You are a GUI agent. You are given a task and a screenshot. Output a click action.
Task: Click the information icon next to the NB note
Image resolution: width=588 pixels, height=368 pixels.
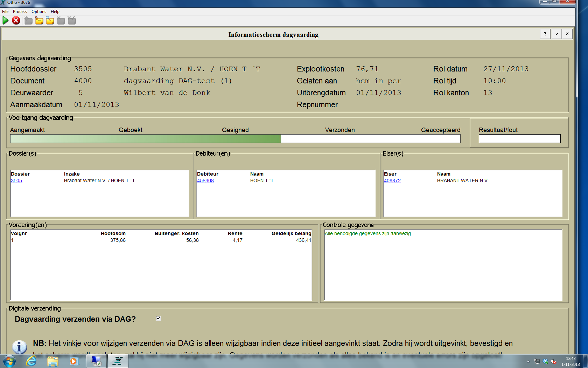[20, 347]
